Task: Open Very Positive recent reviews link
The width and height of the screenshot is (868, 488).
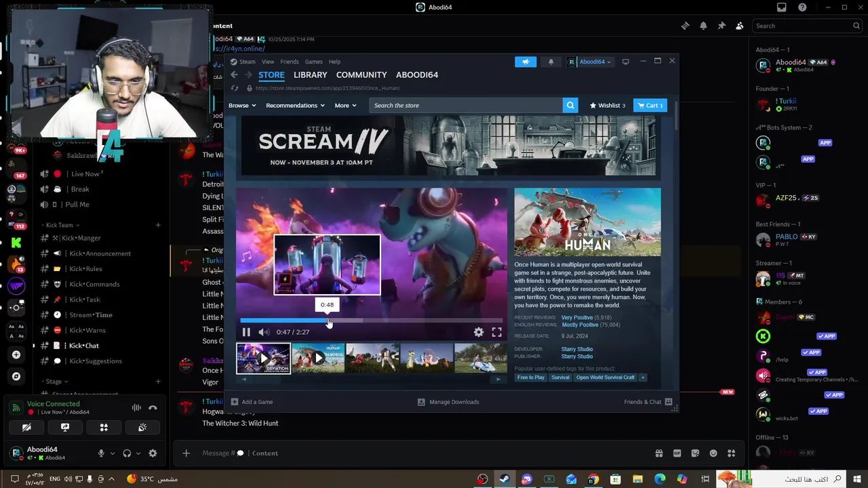Action: pos(577,317)
